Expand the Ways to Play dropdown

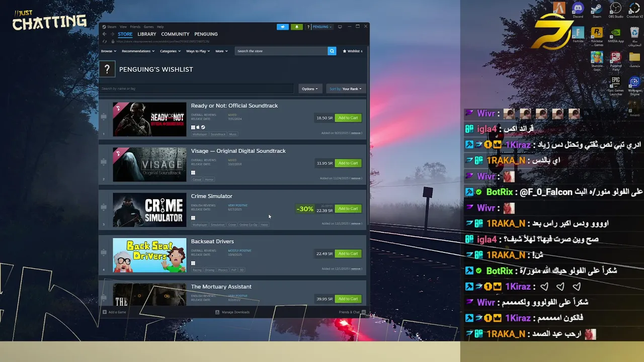coord(198,51)
